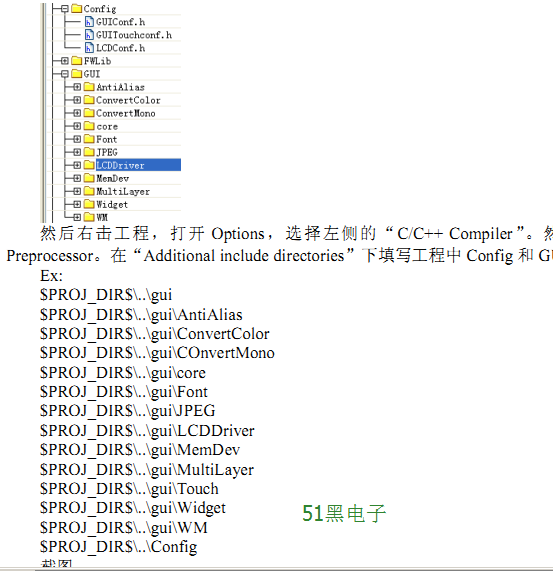Collapse the Config tree node

pyautogui.click(x=65, y=9)
